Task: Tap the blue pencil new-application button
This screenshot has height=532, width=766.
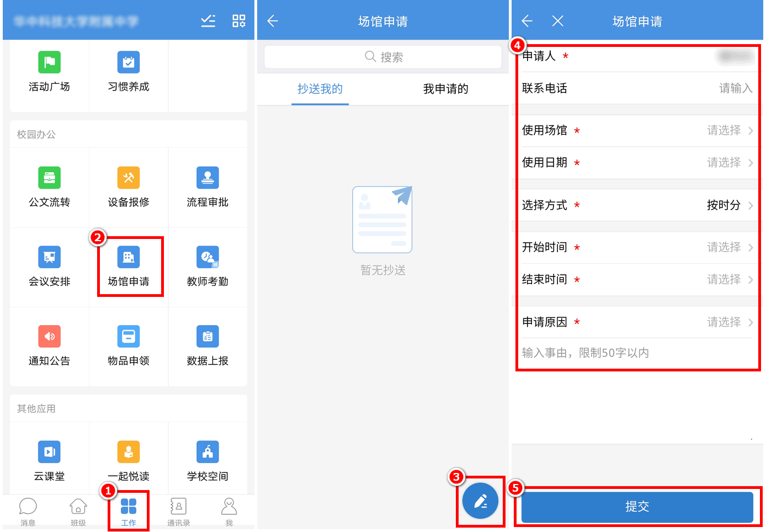Action: coord(480,501)
